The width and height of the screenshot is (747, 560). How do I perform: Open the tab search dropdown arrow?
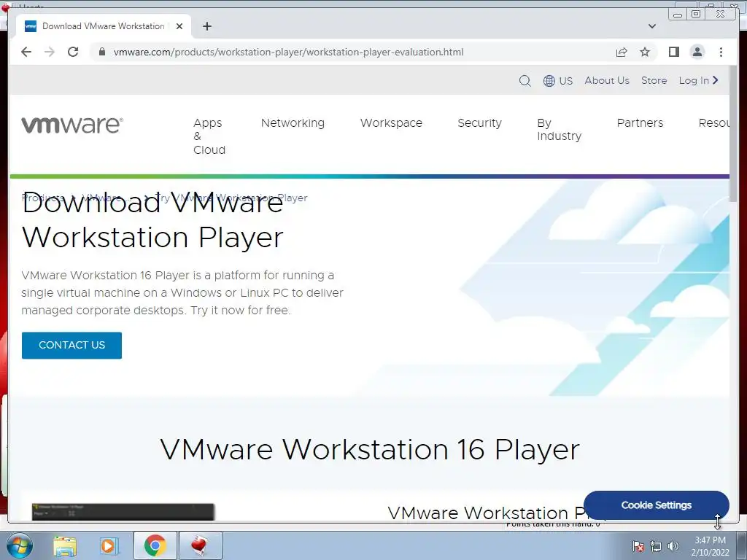click(x=652, y=26)
